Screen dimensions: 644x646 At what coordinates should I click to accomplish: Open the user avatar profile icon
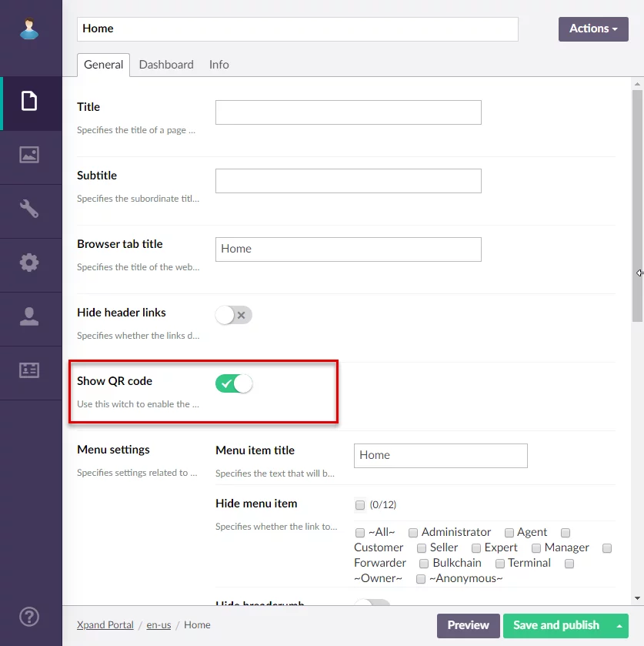(x=29, y=29)
